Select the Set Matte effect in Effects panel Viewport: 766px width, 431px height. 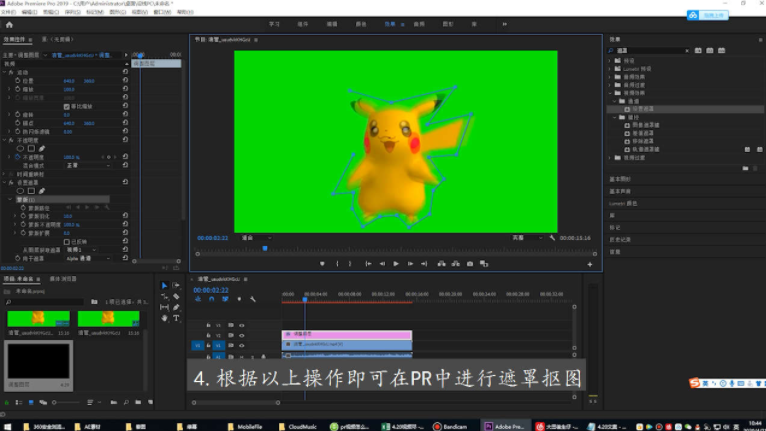(642, 109)
